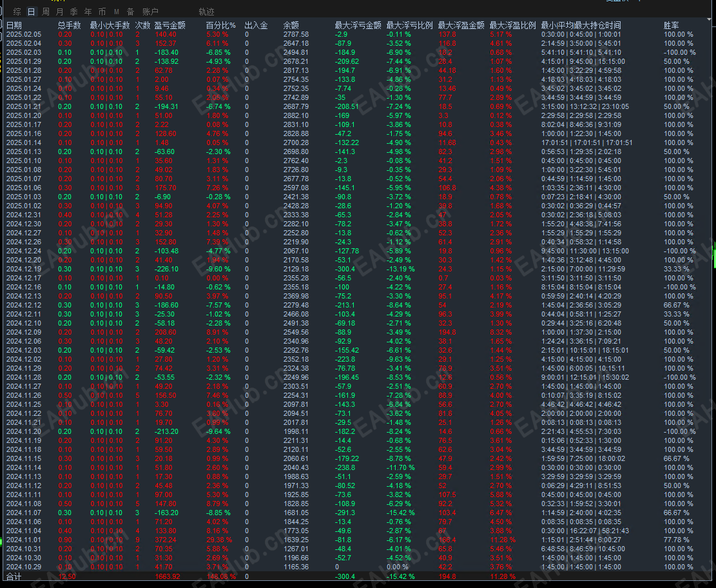Click the 175.70 profit cell

pos(165,188)
